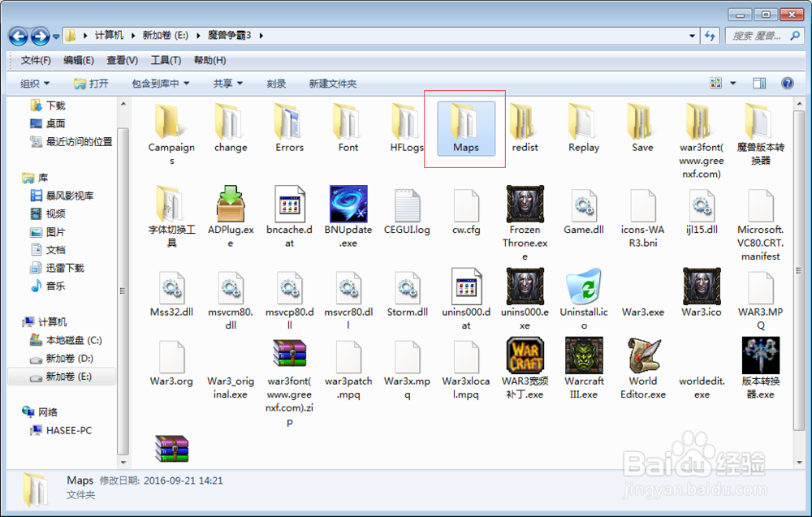Click the 新建文件夹 button

[332, 84]
